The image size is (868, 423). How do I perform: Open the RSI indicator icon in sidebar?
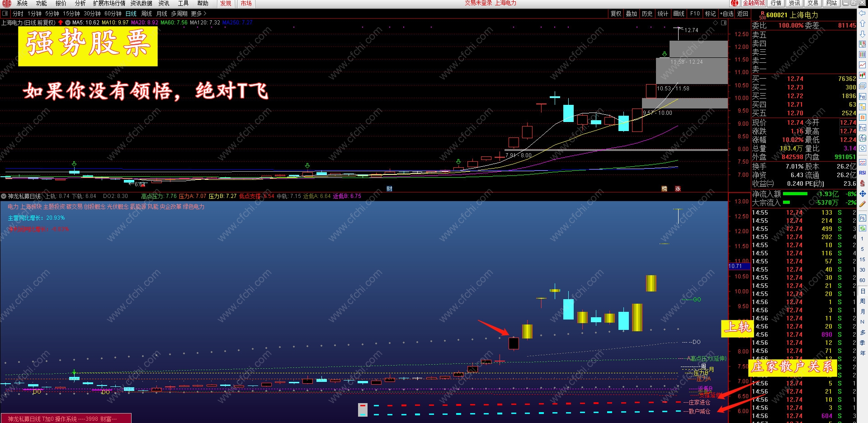[863, 173]
